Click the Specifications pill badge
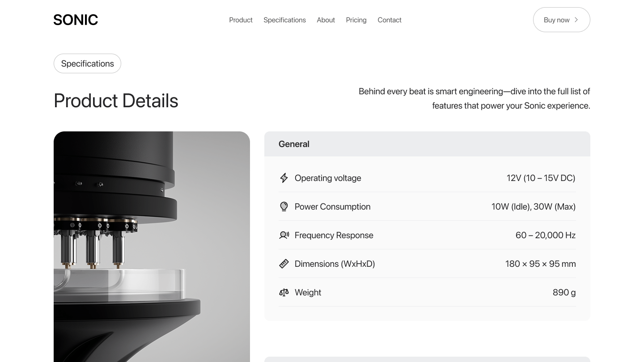Viewport: 644px width, 362px height. click(87, 63)
